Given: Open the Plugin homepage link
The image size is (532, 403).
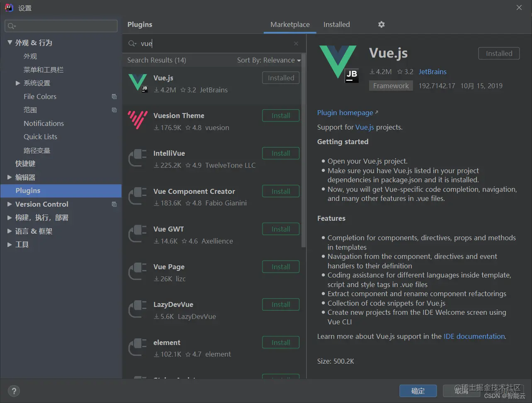Looking at the screenshot, I should (x=345, y=113).
